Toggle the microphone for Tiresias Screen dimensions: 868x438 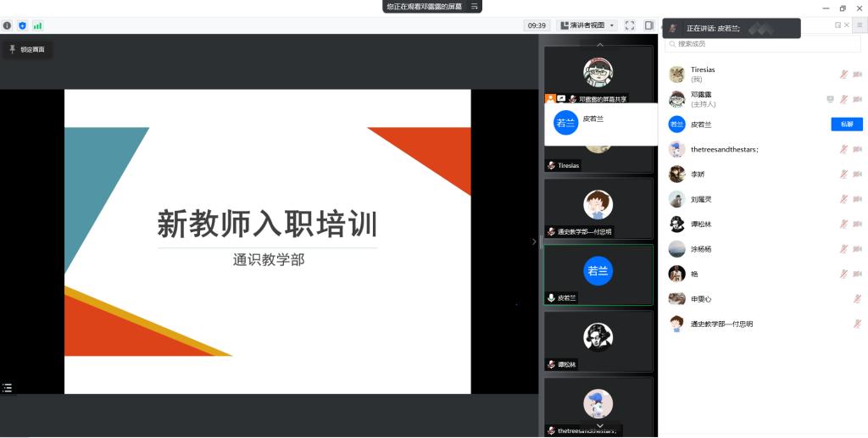click(x=843, y=75)
